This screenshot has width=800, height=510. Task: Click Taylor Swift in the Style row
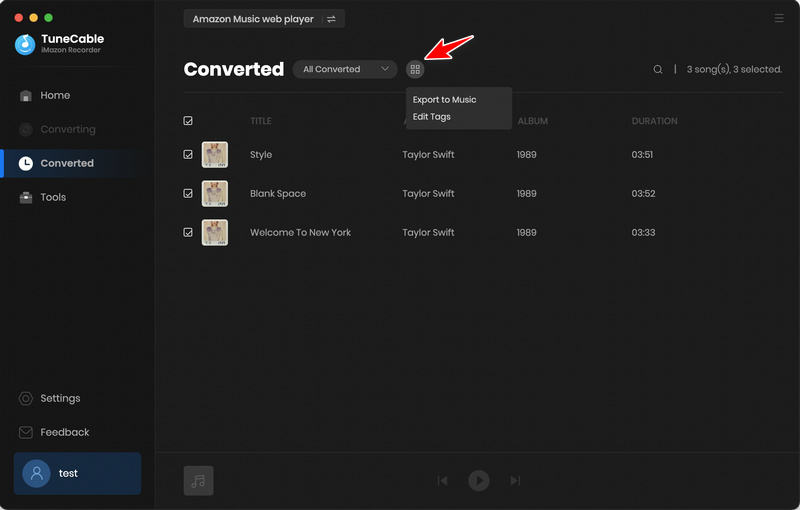(x=428, y=155)
